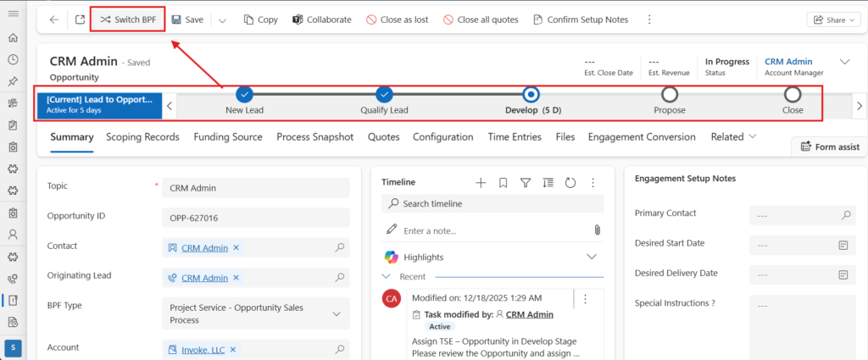Click the Switch BPF button
This screenshot has height=360, width=868.
[127, 19]
